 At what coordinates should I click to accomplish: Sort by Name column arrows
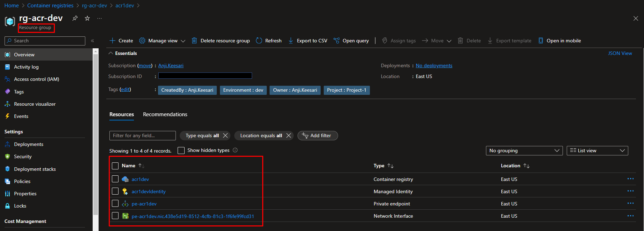(x=141, y=166)
